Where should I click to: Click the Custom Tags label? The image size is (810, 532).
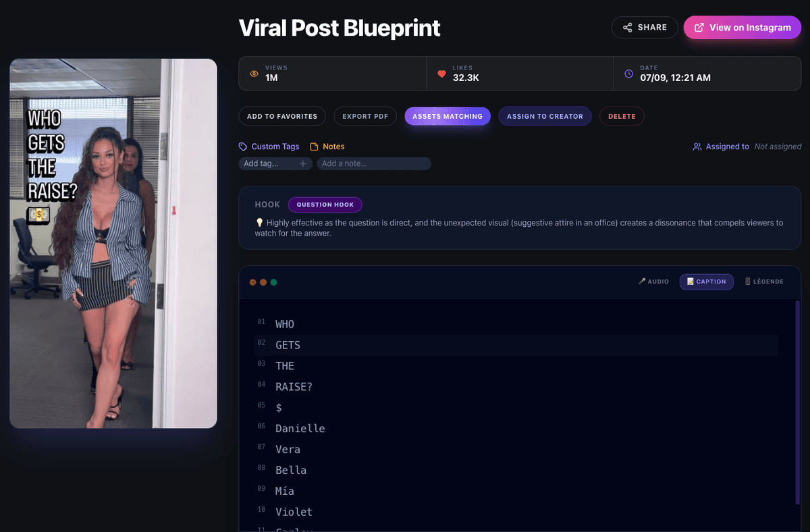pyautogui.click(x=275, y=147)
